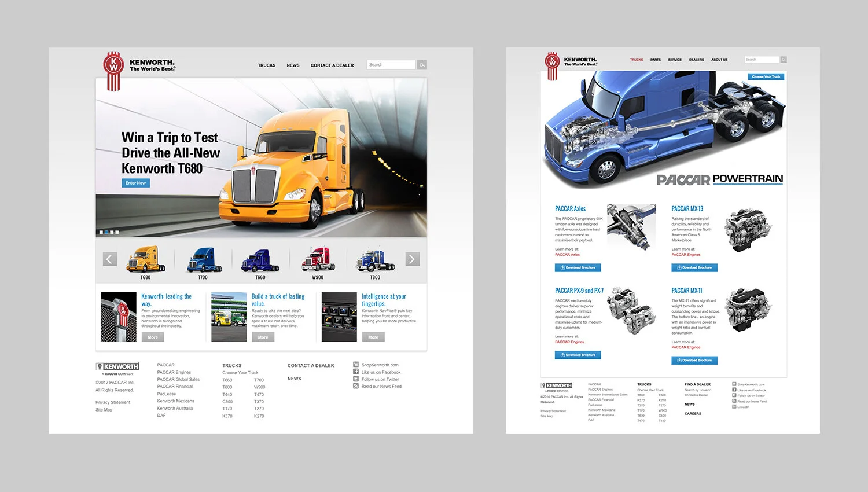Screen dimensions: 868x492
Task: Click Site Map in left page footer
Action: [x=104, y=410]
